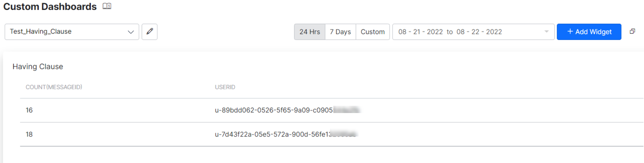Expand the dashboard selector chevron

pyautogui.click(x=131, y=32)
